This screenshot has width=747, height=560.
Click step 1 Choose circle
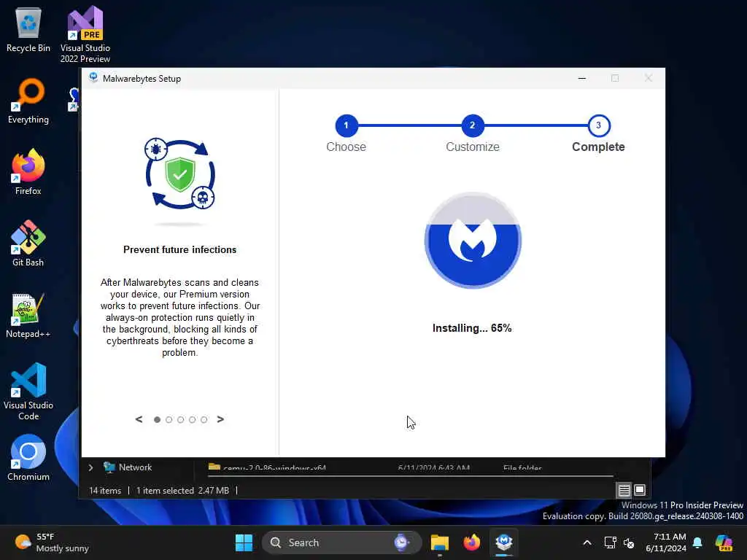[347, 125]
